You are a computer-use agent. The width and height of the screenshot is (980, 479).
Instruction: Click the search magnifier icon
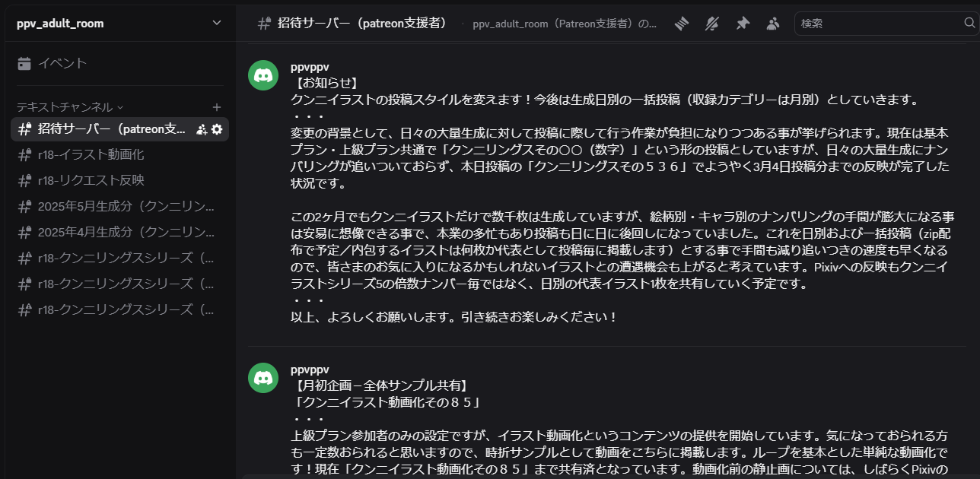coord(969,23)
